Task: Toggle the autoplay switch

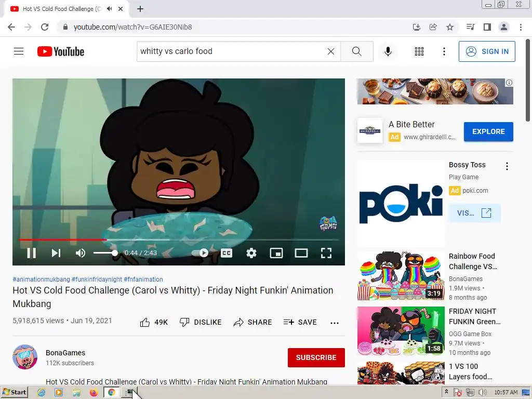Action: point(200,253)
